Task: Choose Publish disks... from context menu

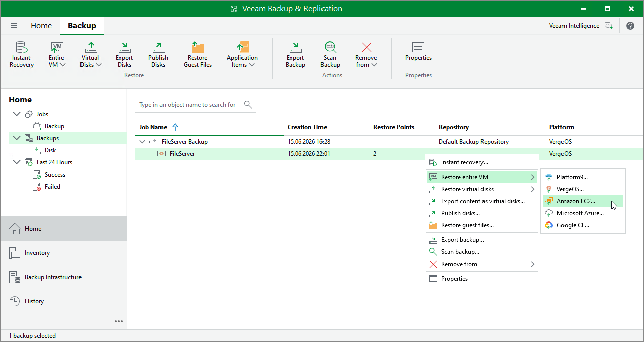Action: coord(482,213)
